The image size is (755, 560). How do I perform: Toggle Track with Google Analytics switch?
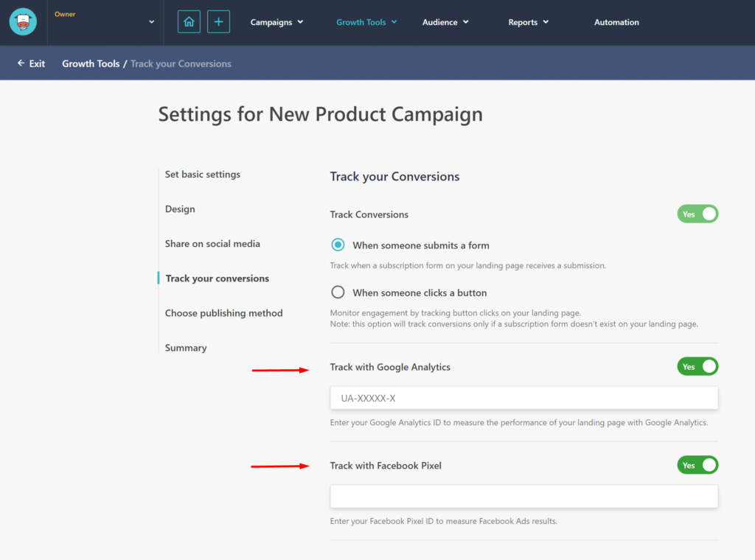697,367
